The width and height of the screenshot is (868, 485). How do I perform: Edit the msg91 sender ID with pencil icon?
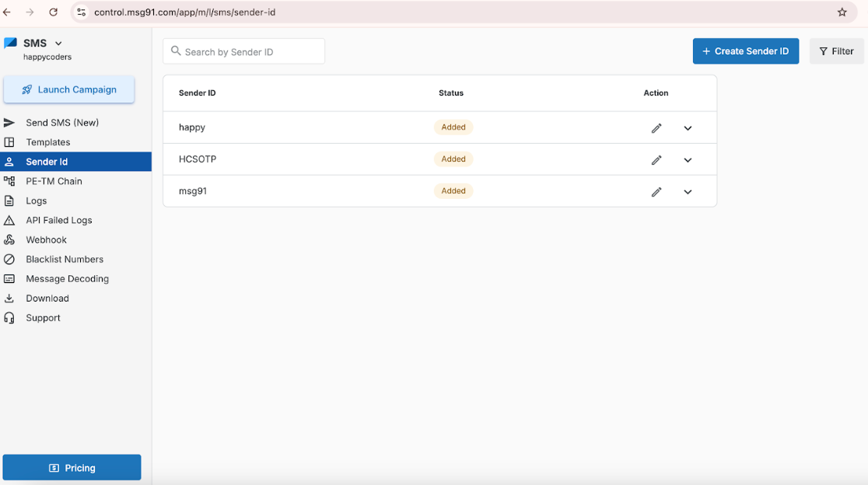[x=656, y=192]
